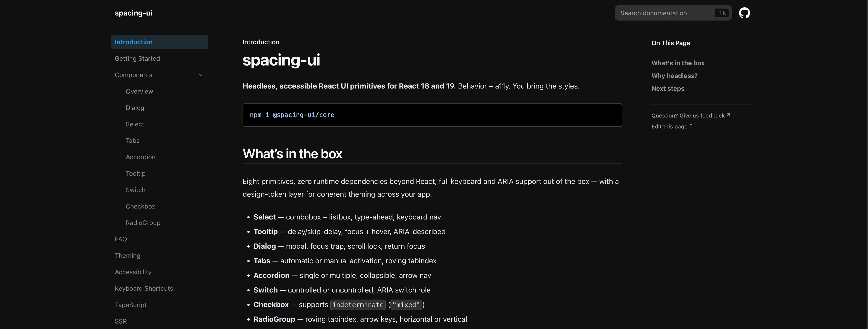Click the npm install code block
The height and width of the screenshot is (329, 868).
[432, 115]
